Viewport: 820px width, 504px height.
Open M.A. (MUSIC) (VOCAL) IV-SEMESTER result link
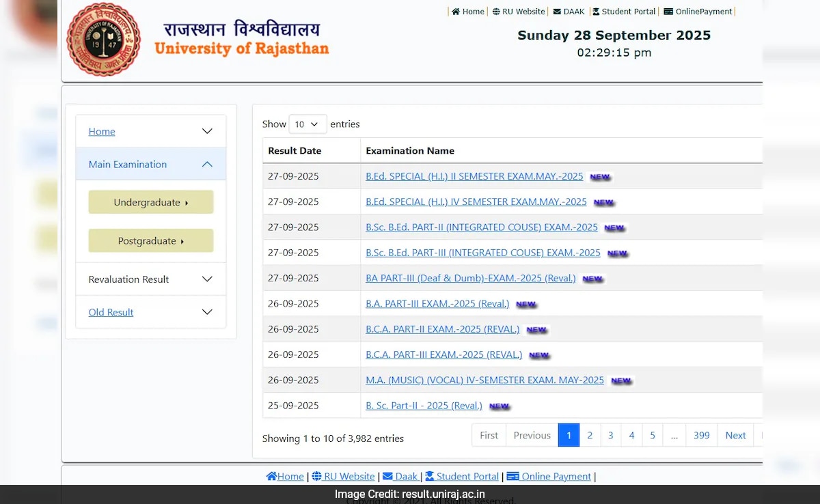point(484,380)
